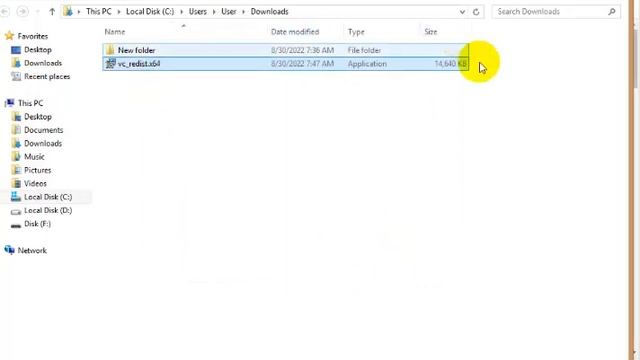Sort by Date modified column header
Image resolution: width=640 pixels, height=360 pixels.
(x=295, y=32)
